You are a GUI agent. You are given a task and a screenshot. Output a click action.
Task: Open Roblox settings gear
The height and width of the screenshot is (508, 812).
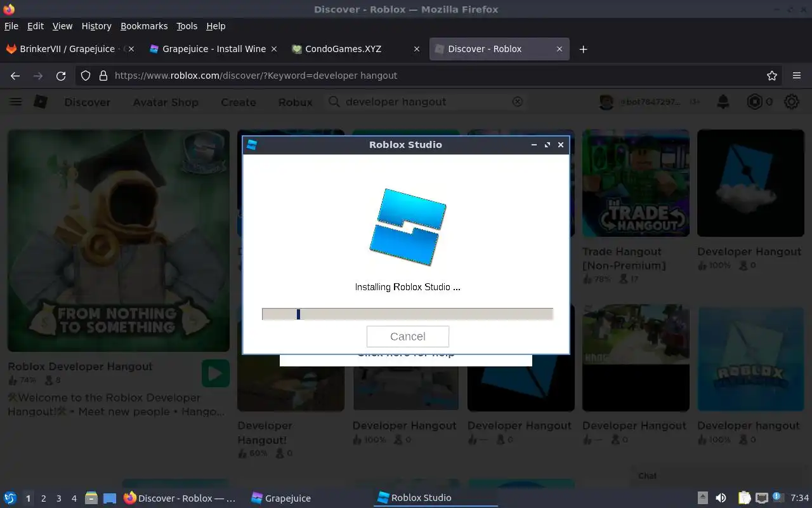pos(792,102)
